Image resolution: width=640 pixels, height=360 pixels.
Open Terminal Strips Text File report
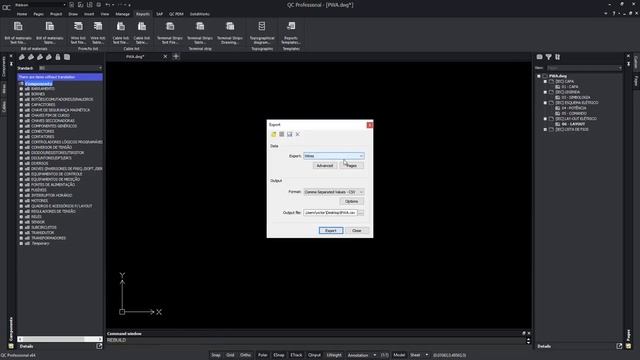[170, 32]
